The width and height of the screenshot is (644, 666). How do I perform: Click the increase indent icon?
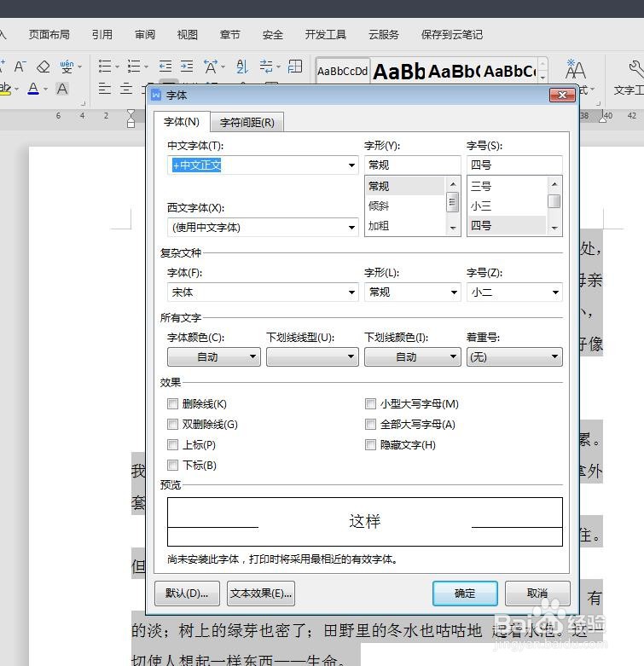pos(187,67)
